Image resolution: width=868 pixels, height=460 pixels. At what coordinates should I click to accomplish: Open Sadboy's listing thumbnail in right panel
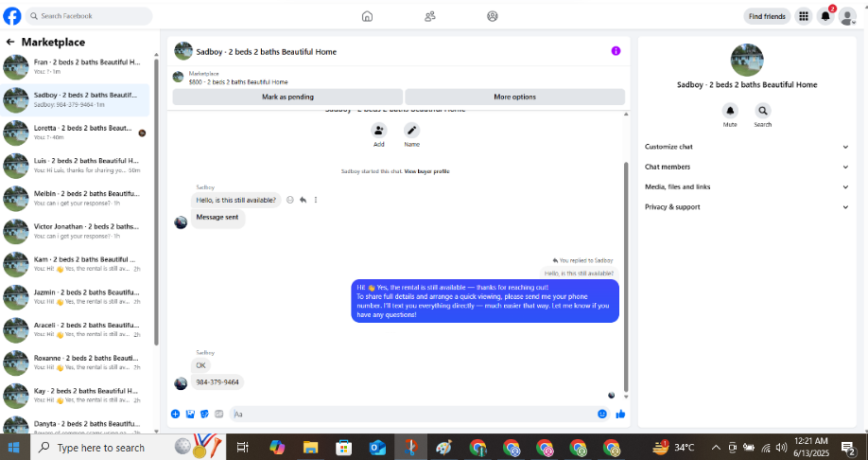[x=747, y=60]
